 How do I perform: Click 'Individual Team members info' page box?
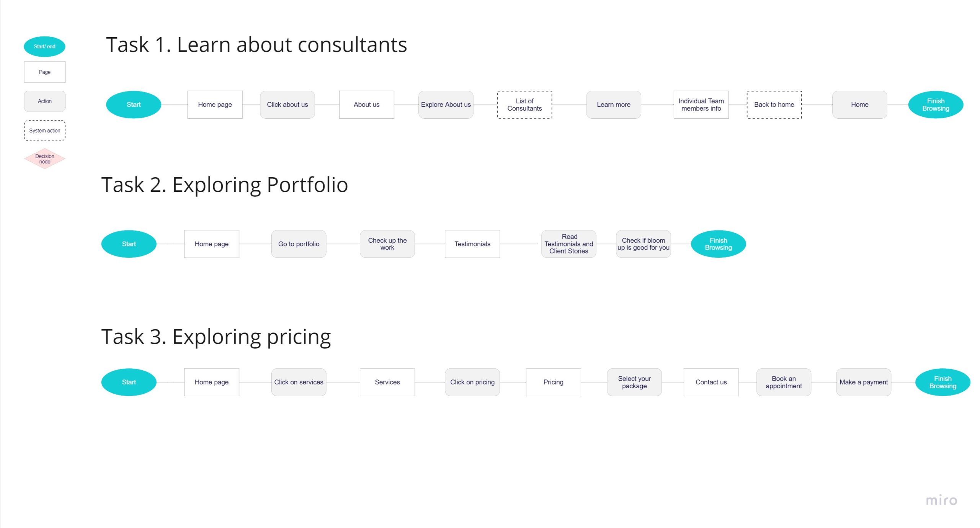click(x=701, y=105)
